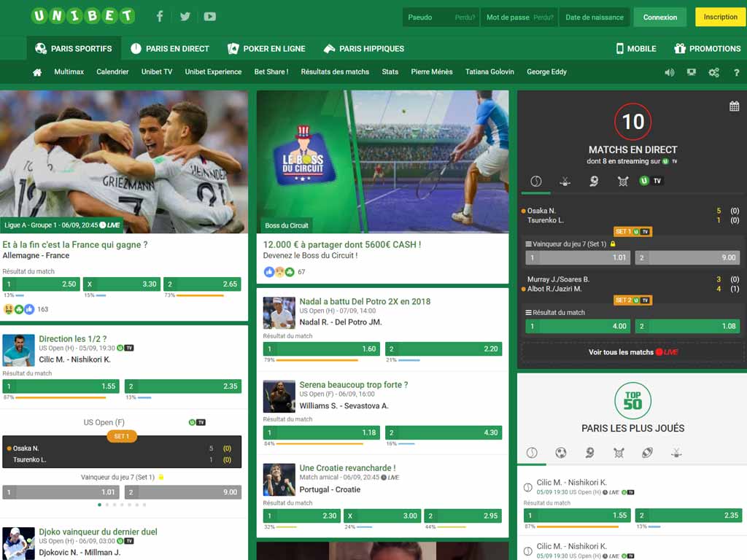Open 'Djoko vainqueur du dernier duel' headline
The width and height of the screenshot is (747, 560).
[x=98, y=532]
